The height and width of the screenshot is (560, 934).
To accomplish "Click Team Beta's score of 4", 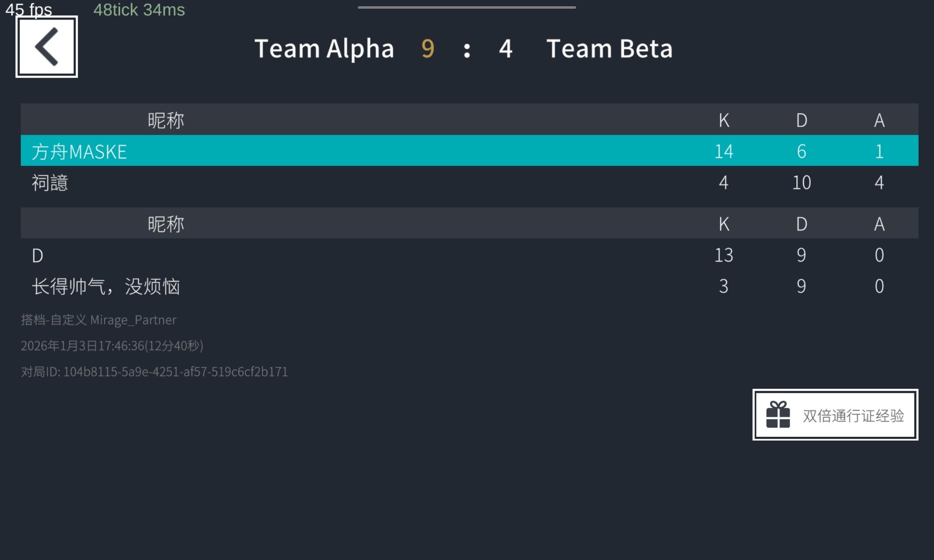I will point(506,49).
